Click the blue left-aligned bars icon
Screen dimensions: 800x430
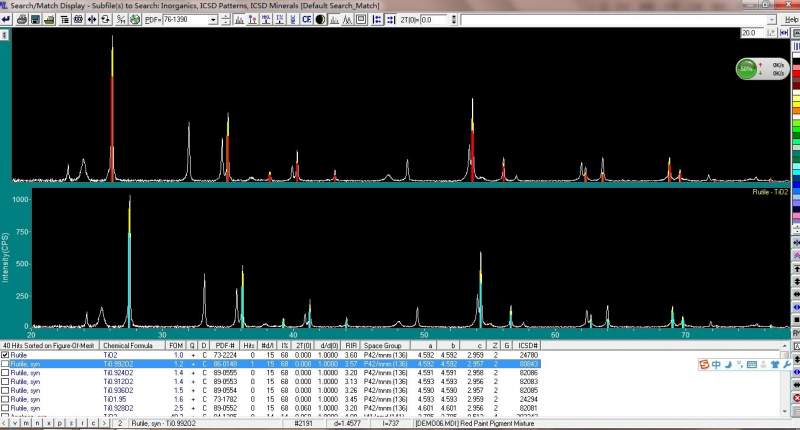tap(377, 19)
